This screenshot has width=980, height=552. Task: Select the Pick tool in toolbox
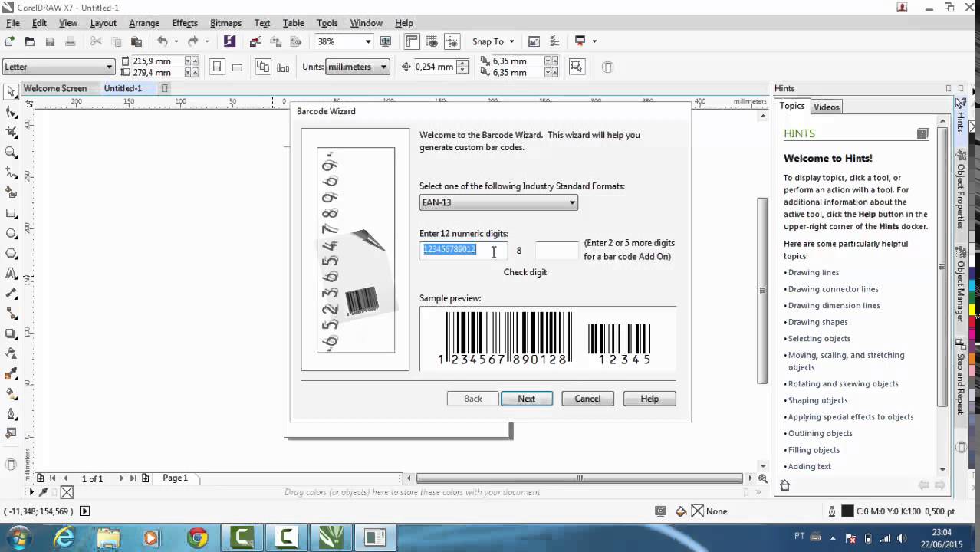(11, 92)
